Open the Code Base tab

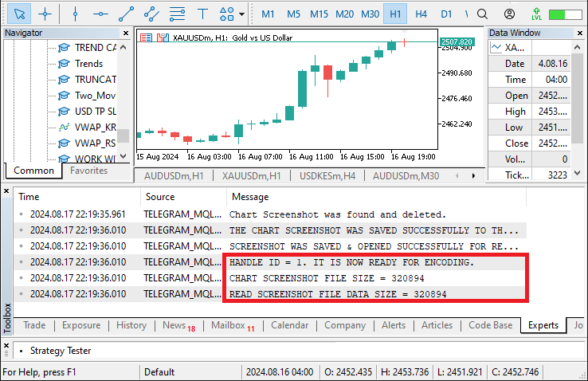(491, 325)
